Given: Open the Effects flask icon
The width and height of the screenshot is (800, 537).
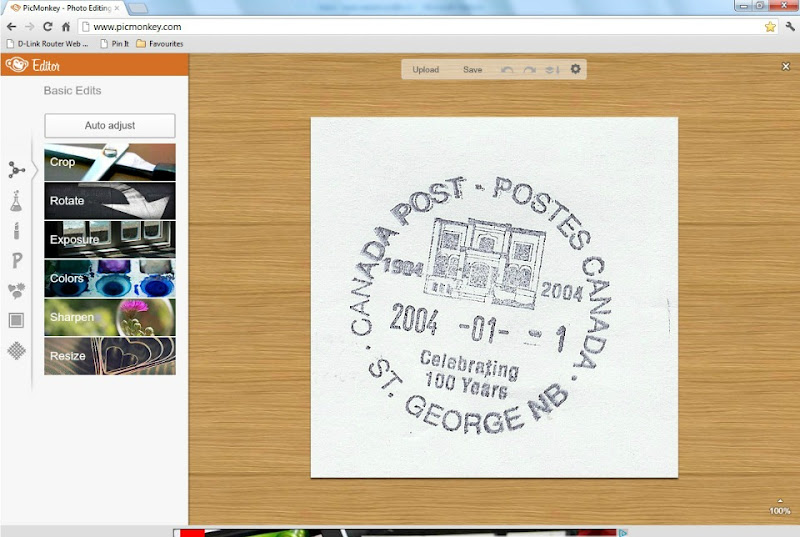Looking at the screenshot, I should coord(16,201).
